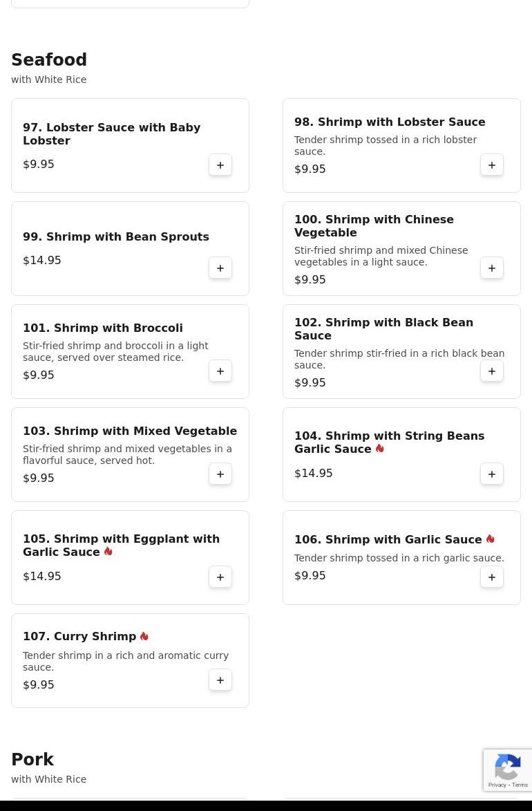The image size is (532, 811).
Task: Open 103. Shrimp with Mixed Vegetable item
Action: coord(130,431)
